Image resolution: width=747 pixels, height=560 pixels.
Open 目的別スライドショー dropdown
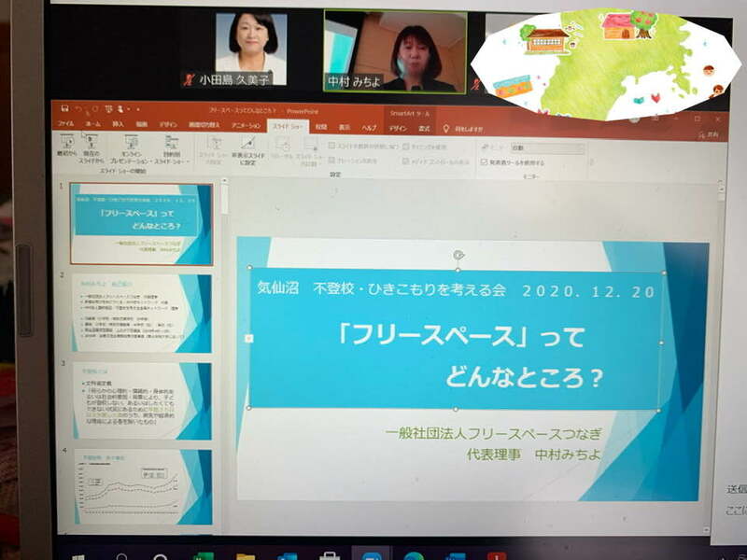171,150
